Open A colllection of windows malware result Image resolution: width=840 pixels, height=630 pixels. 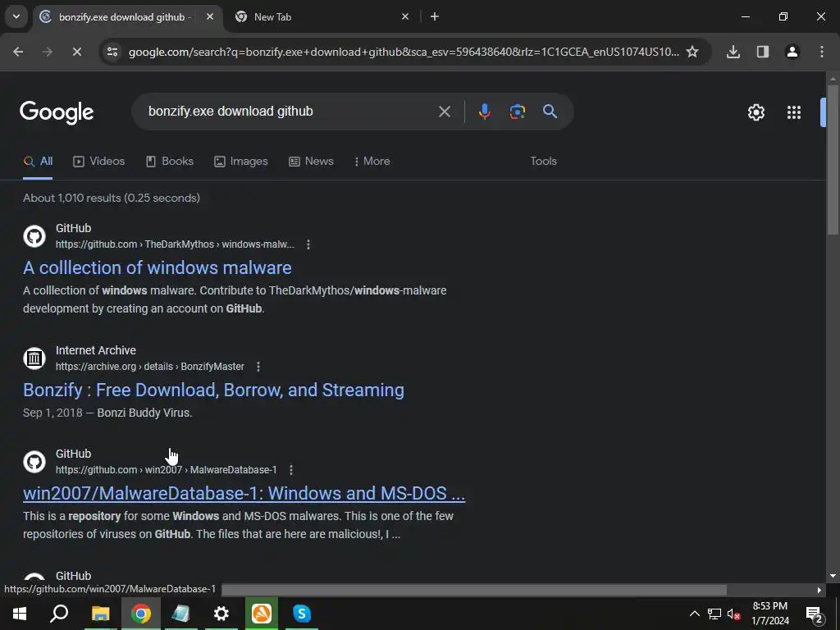[x=157, y=268]
